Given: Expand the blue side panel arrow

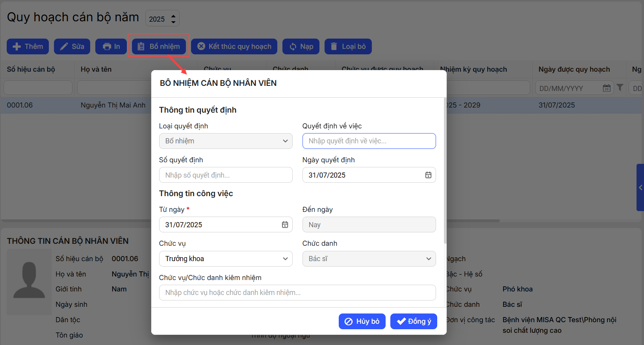Looking at the screenshot, I should [640, 187].
